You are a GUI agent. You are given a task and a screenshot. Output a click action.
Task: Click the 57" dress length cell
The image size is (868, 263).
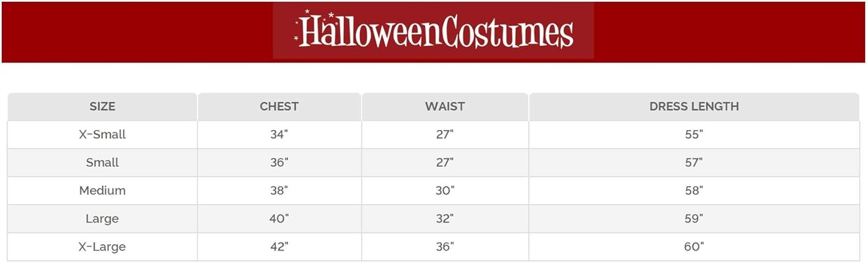[694, 162]
